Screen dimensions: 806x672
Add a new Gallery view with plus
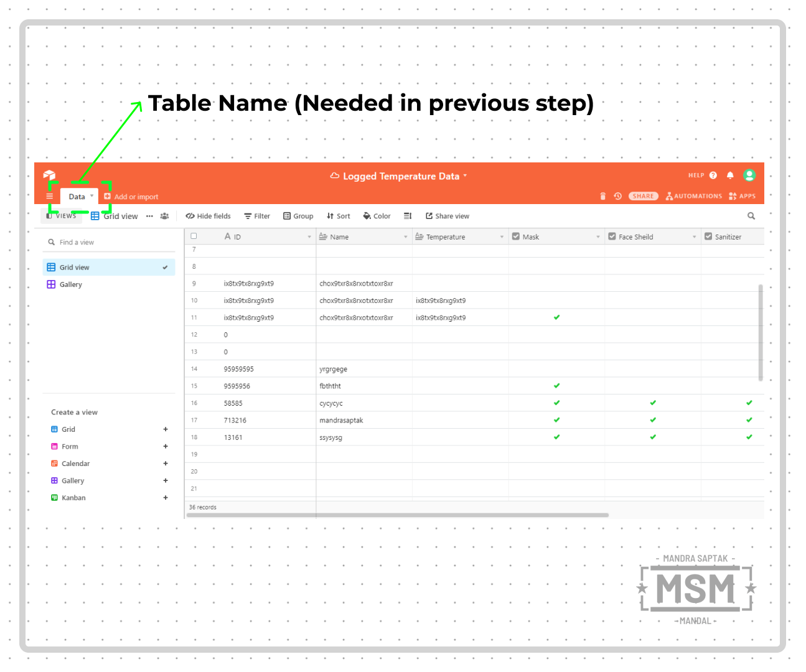point(166,480)
